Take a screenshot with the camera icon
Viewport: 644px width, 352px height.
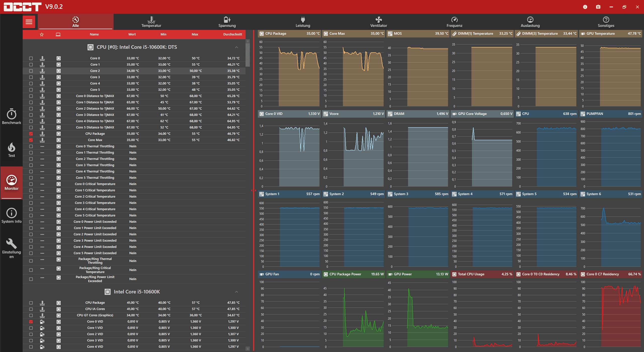click(598, 7)
